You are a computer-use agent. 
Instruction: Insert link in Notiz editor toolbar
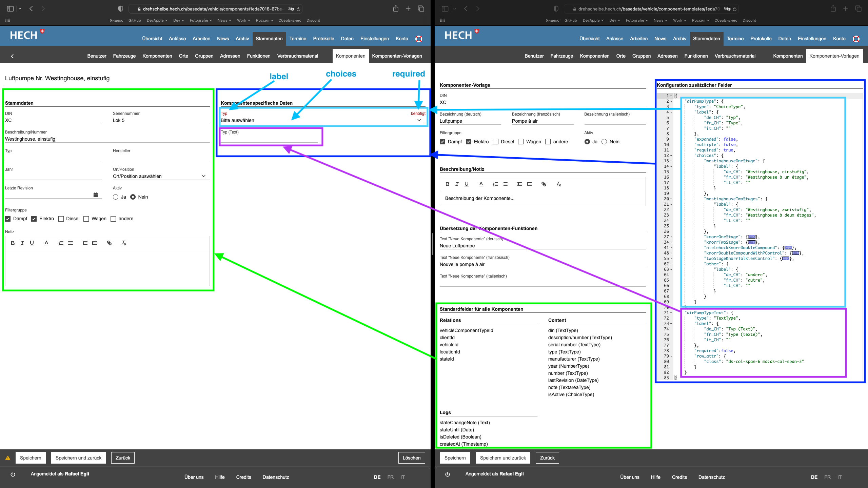point(109,243)
